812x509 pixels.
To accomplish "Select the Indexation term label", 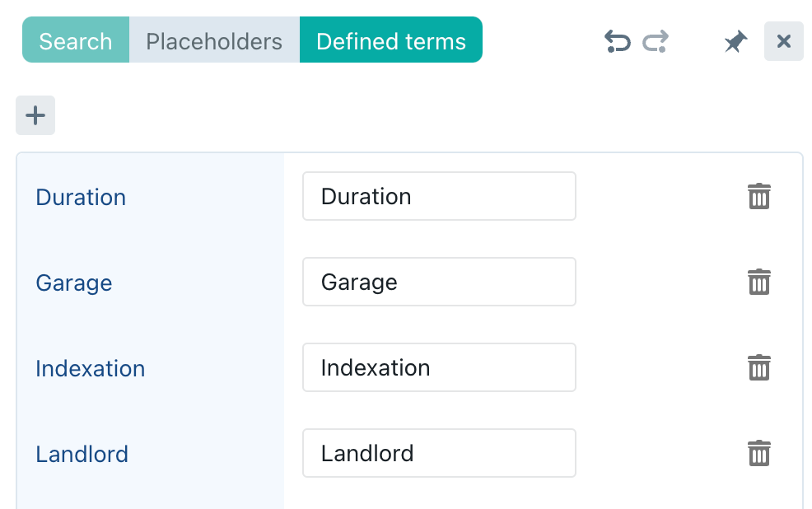I will coord(91,369).
